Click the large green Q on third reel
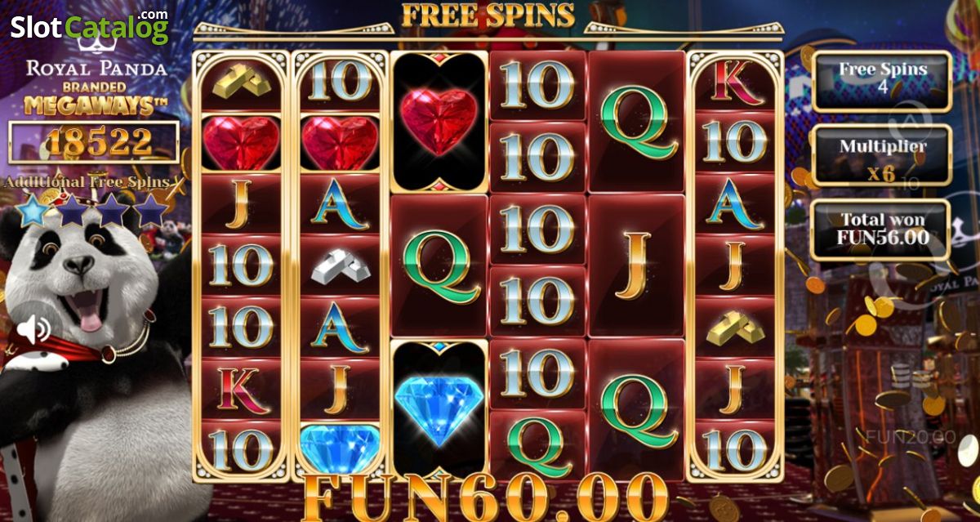 coord(441,266)
